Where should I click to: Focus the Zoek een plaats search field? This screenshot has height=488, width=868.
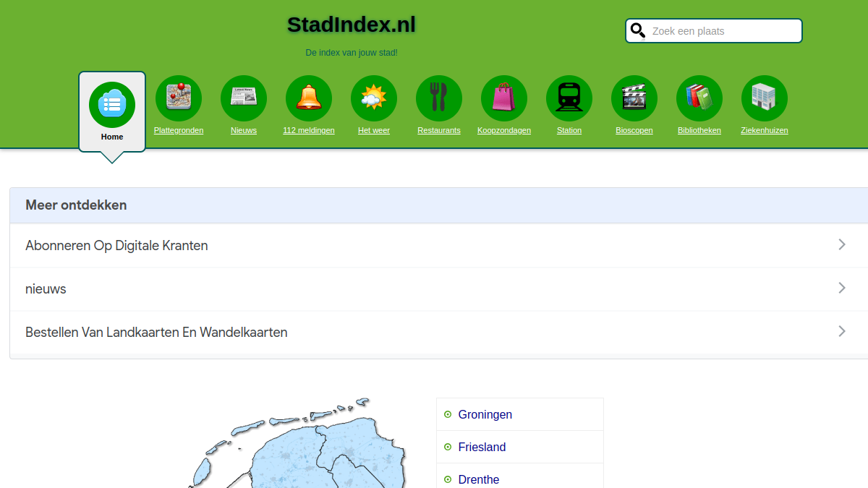click(x=714, y=31)
